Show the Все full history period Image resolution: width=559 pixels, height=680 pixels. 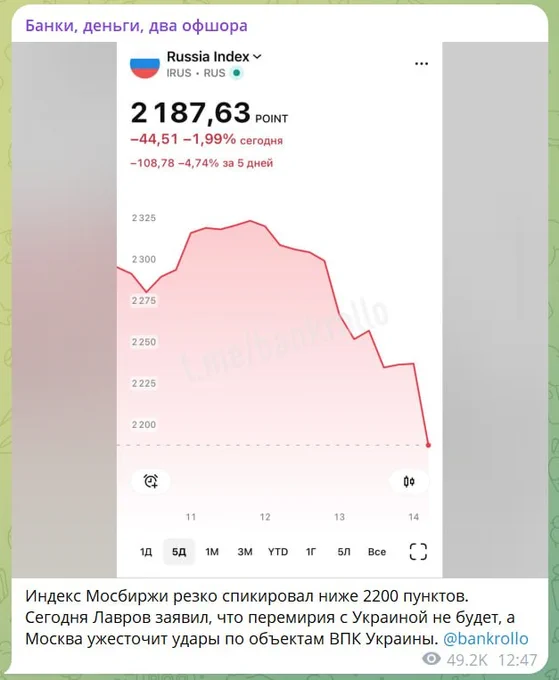[377, 552]
